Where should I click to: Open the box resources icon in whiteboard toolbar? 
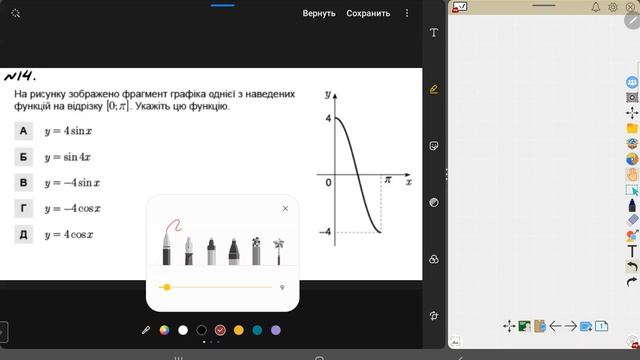click(x=632, y=143)
